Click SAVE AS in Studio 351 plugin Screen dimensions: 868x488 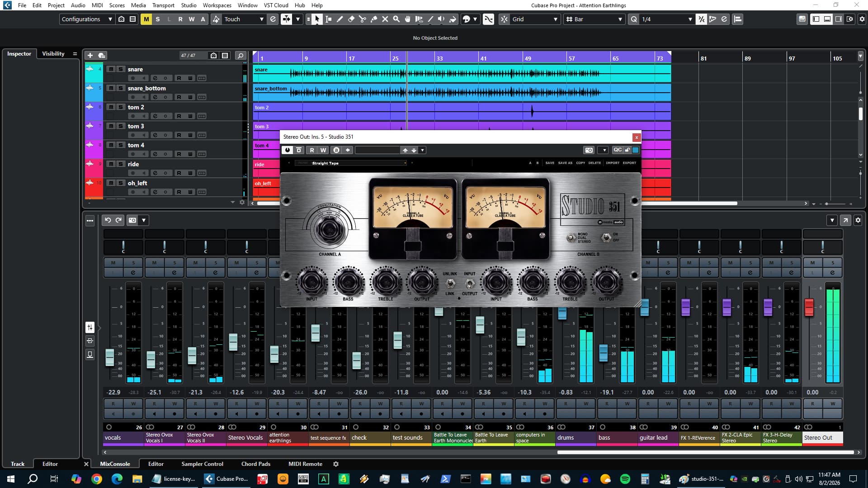click(x=565, y=163)
